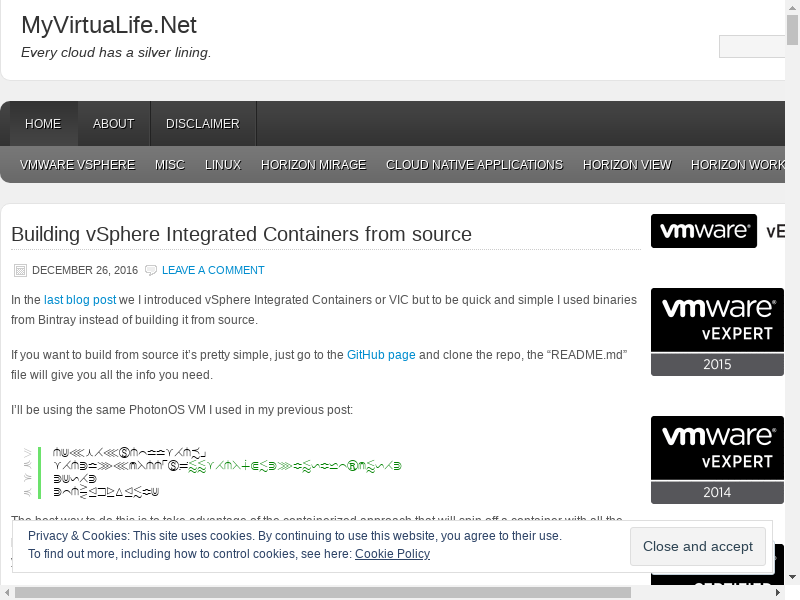
Task: Follow the GitHub page link
Action: 381,355
